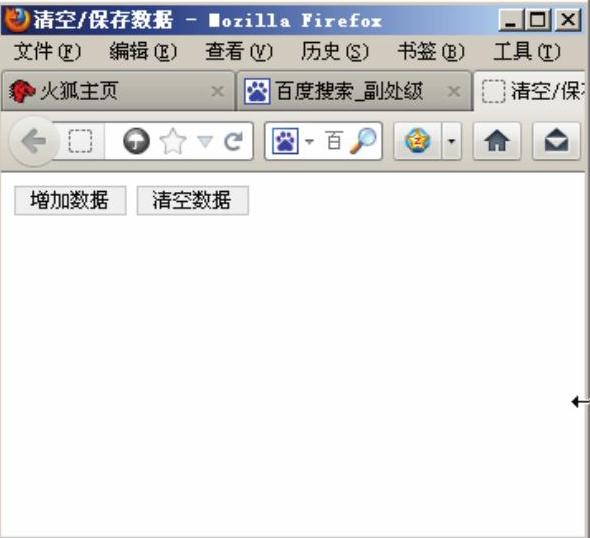Click the star badge toolbar icon
The width and height of the screenshot is (590, 538).
417,141
